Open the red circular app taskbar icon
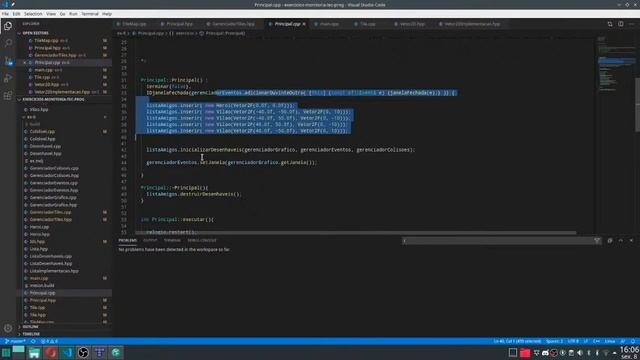640x360 pixels. point(51,353)
